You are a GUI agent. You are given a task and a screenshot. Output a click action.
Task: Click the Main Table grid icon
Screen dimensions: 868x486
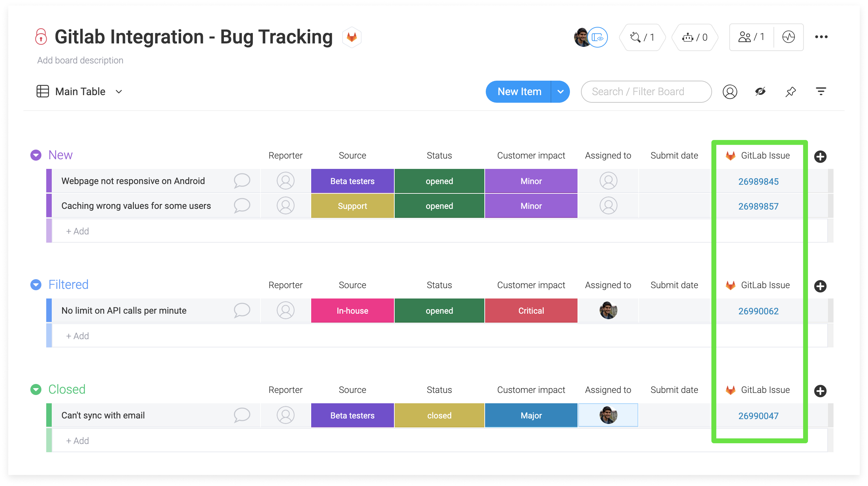click(x=43, y=91)
